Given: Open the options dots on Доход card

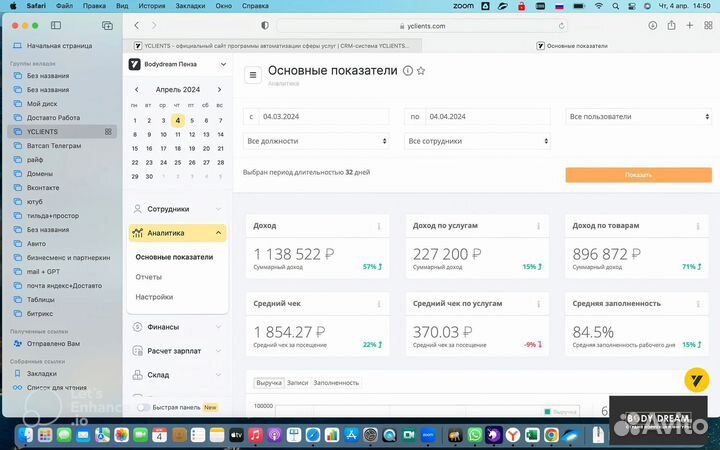Looking at the screenshot, I should click(x=379, y=226).
